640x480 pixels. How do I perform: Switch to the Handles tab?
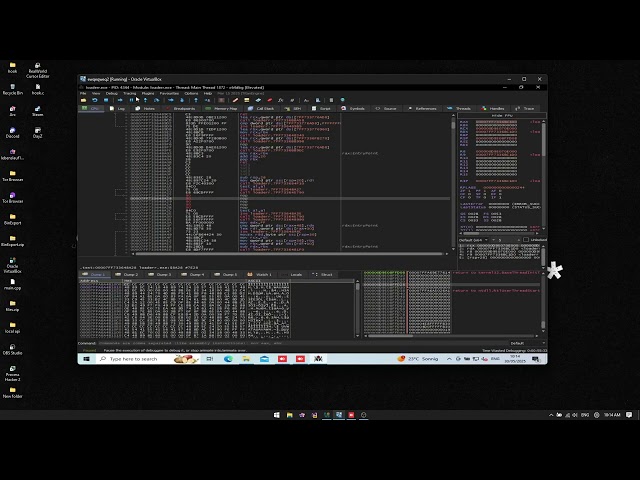[x=493, y=109]
